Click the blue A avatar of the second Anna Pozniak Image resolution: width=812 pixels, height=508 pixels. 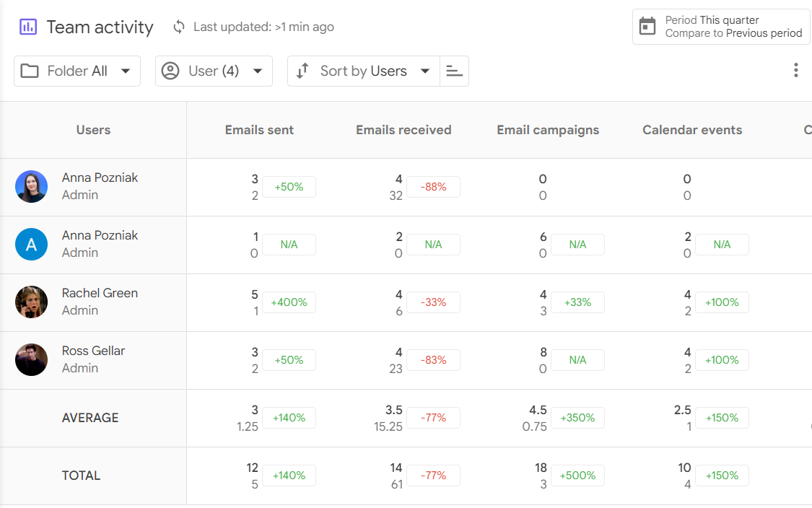click(31, 244)
